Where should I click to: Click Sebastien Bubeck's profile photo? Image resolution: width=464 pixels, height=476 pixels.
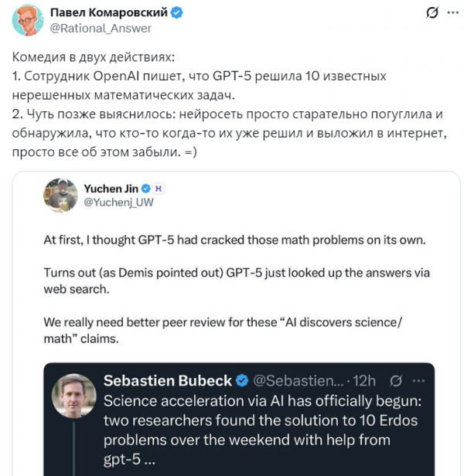point(73,396)
